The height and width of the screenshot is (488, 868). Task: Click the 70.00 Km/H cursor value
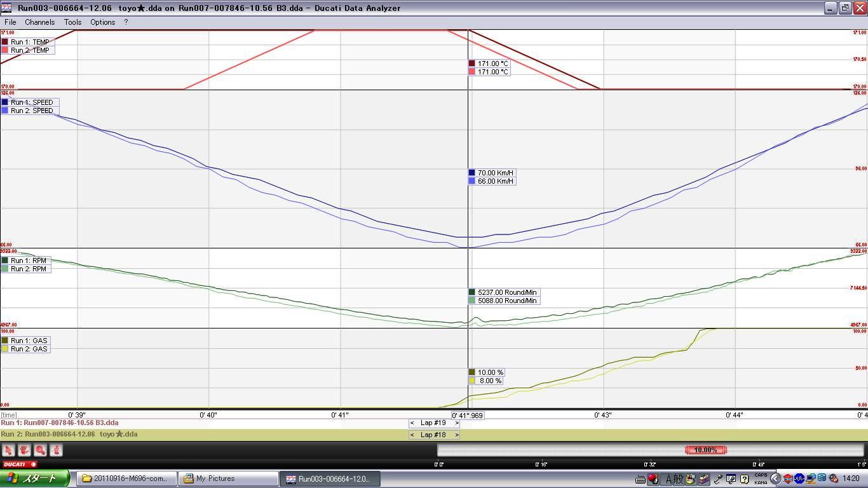point(496,173)
